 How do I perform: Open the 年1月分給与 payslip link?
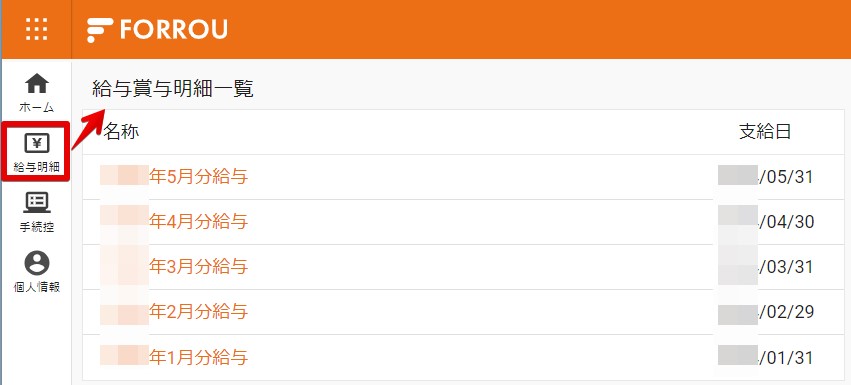tap(199, 357)
